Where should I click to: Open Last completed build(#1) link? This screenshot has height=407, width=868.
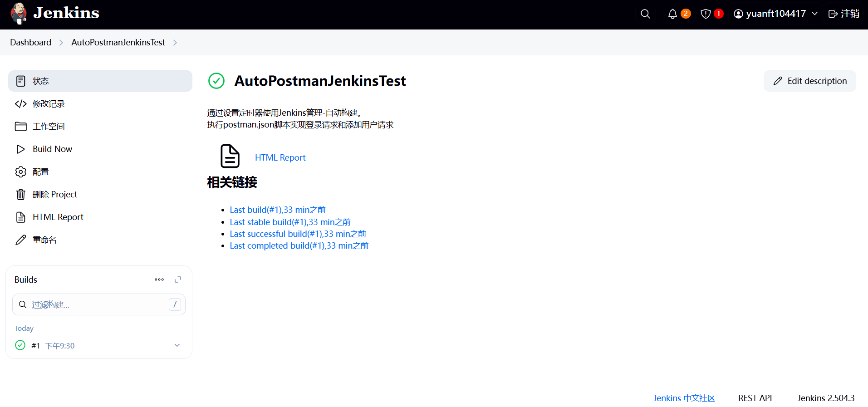[299, 245]
